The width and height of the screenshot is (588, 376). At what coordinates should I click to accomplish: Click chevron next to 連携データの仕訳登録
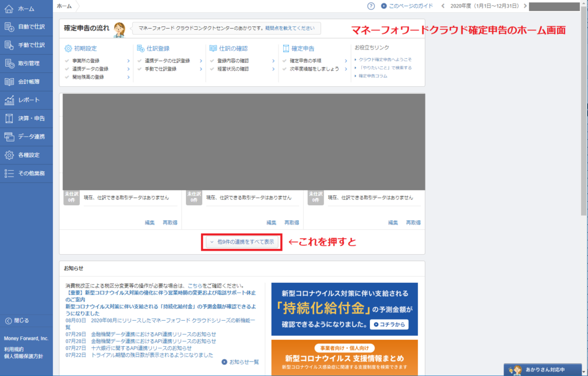coord(201,61)
